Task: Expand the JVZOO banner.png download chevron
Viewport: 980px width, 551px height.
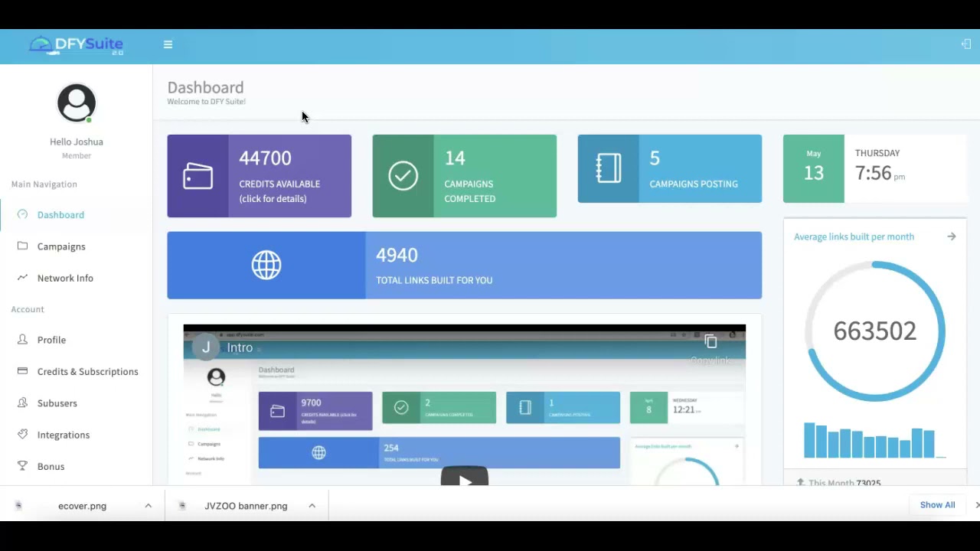Action: pos(312,505)
